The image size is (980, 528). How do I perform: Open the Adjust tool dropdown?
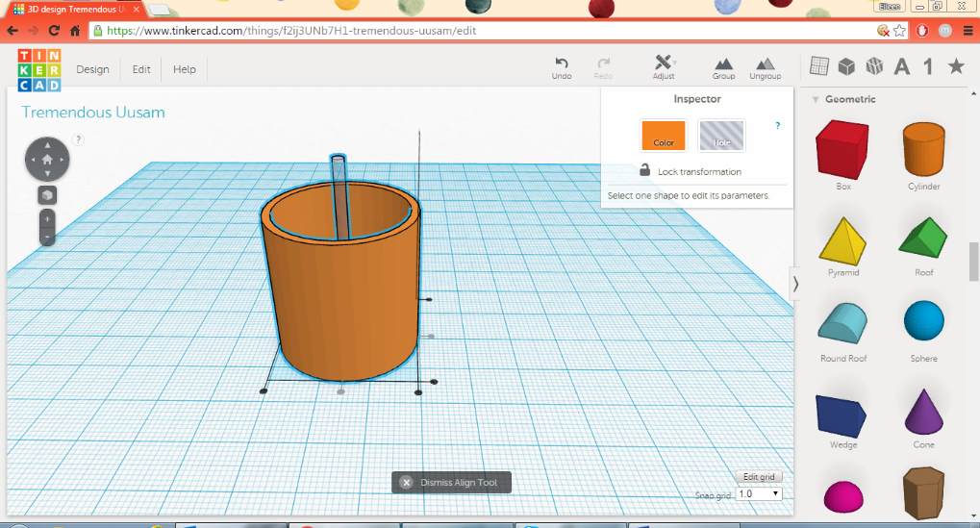(664, 67)
